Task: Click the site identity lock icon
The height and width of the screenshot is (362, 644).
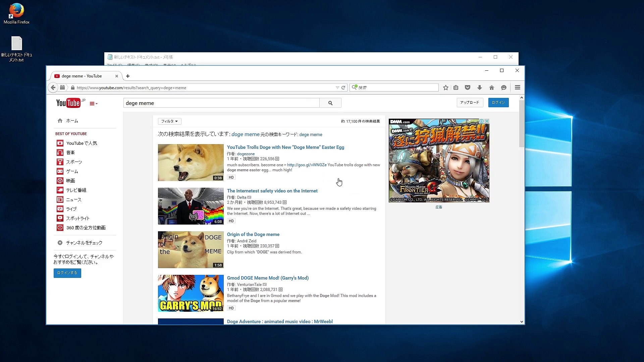Action: tap(72, 87)
